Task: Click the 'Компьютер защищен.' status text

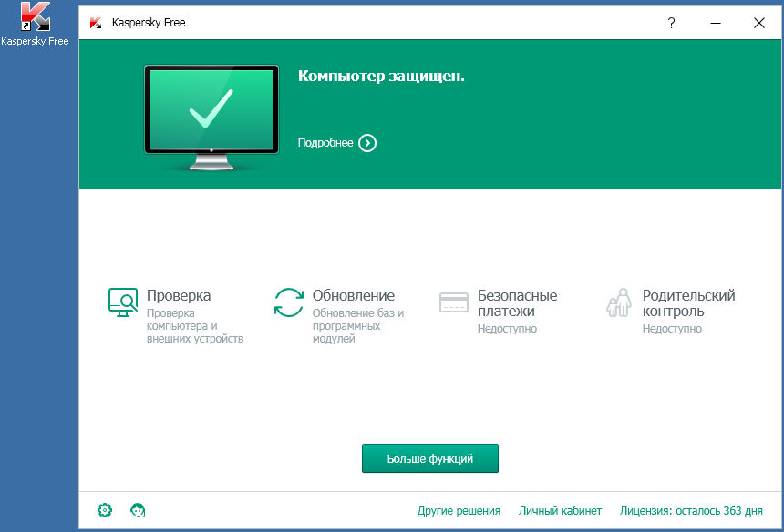Action: click(381, 76)
